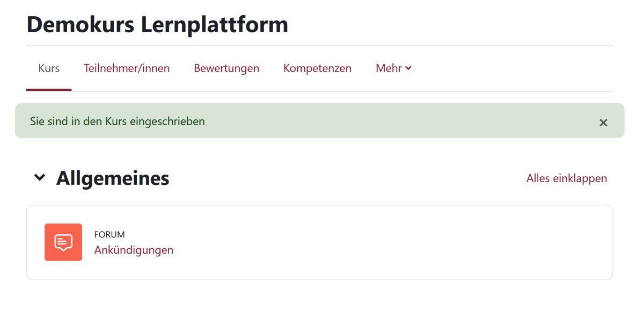Click the Allgemeines section heading text
Screen dimensions: 644x309
(113, 178)
